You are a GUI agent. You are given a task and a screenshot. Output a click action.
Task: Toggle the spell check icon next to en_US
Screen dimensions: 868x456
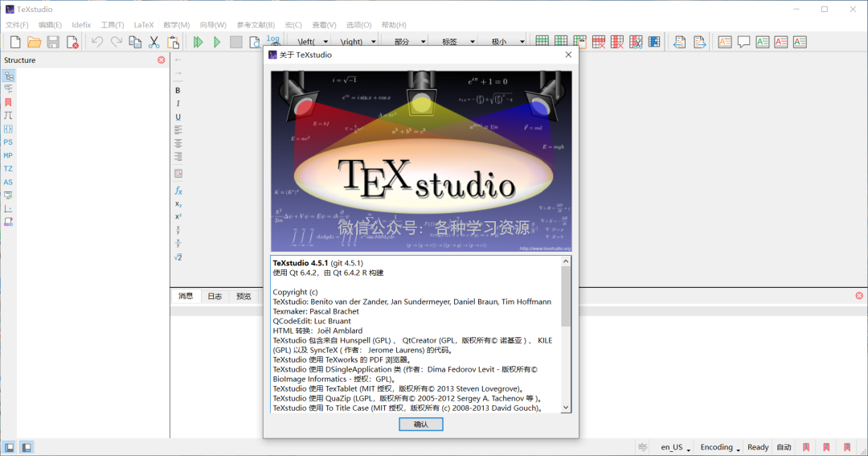[x=643, y=446]
